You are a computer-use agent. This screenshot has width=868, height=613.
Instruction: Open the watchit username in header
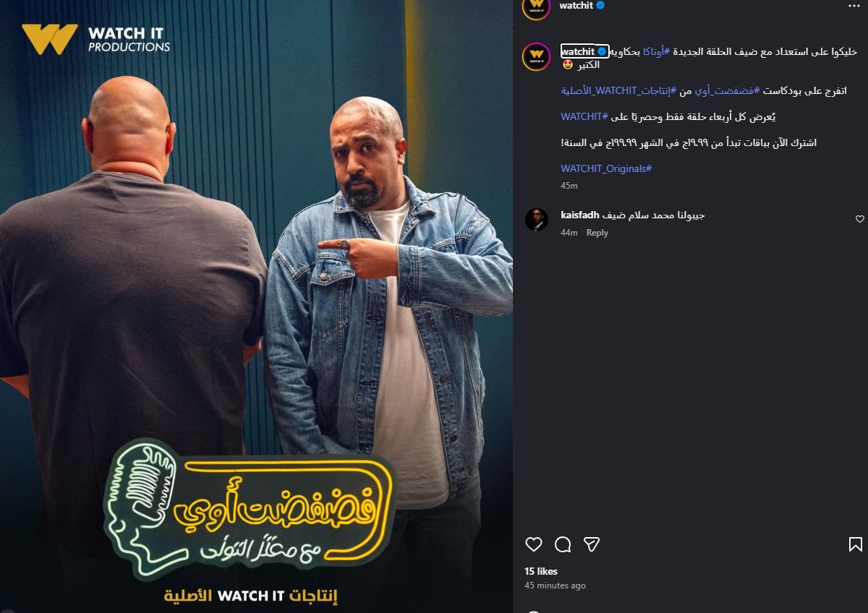coord(576,5)
